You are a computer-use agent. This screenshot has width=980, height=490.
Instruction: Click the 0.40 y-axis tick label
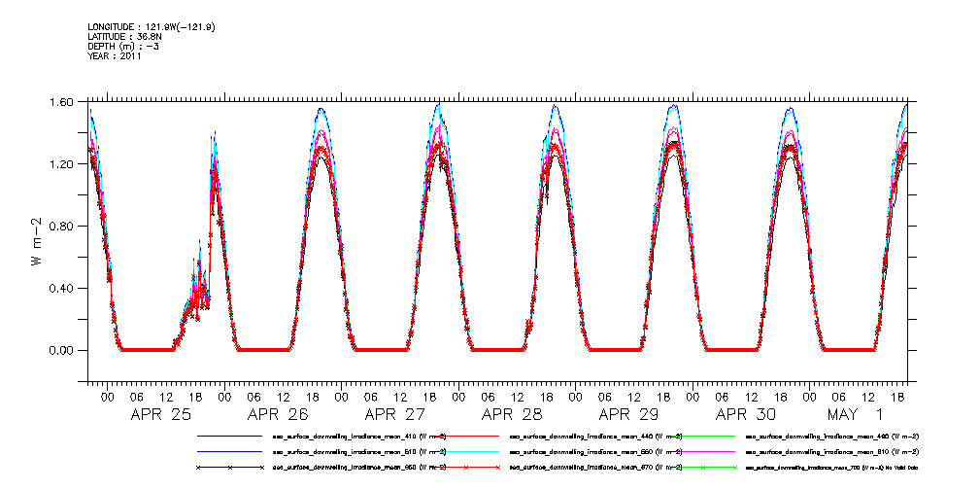[x=62, y=289]
